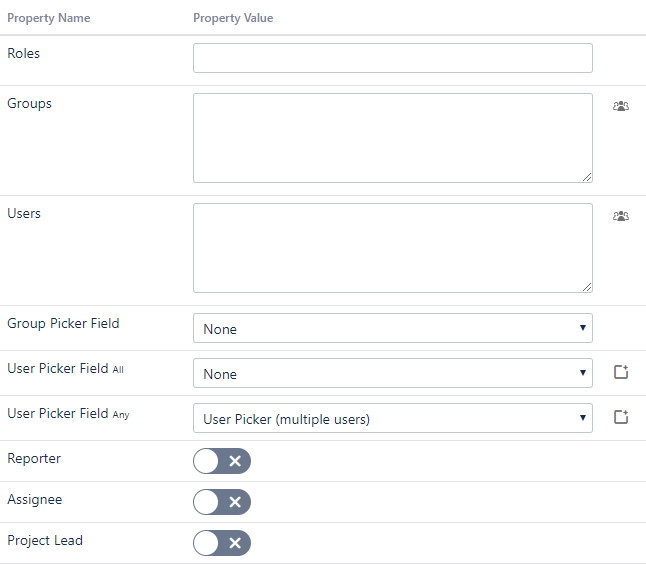This screenshot has width=646, height=564.
Task: Click add-field icon next to User Picker Field Any
Action: tap(621, 418)
